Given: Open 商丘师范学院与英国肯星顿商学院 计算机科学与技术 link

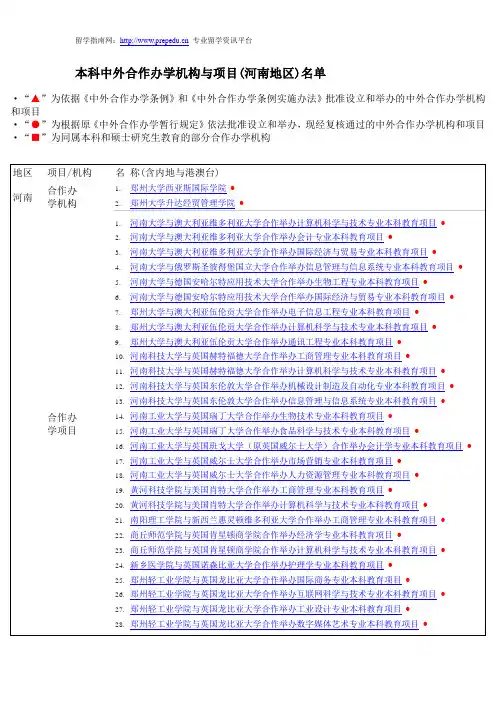Looking at the screenshot, I should click(283, 550).
